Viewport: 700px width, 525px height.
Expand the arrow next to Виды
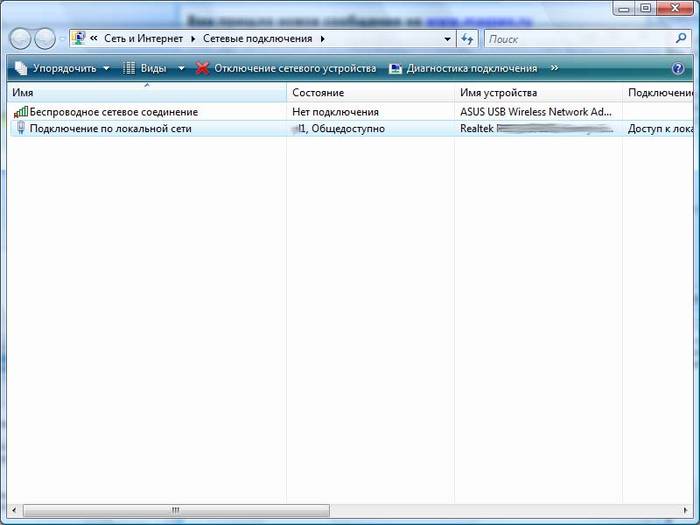point(181,68)
